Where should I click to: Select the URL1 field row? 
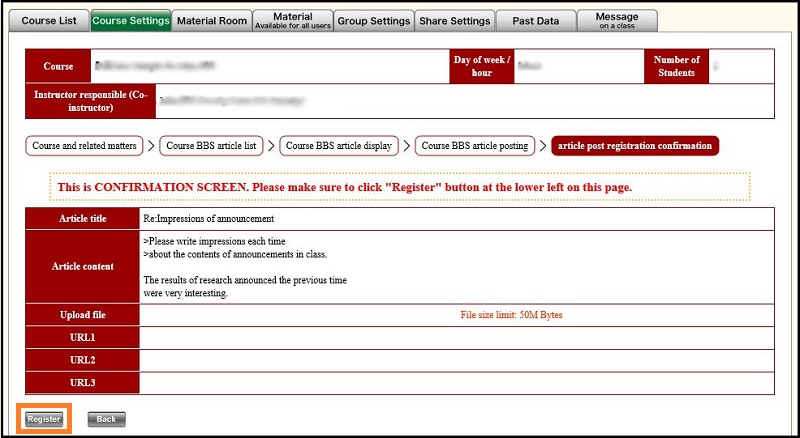tap(456, 338)
